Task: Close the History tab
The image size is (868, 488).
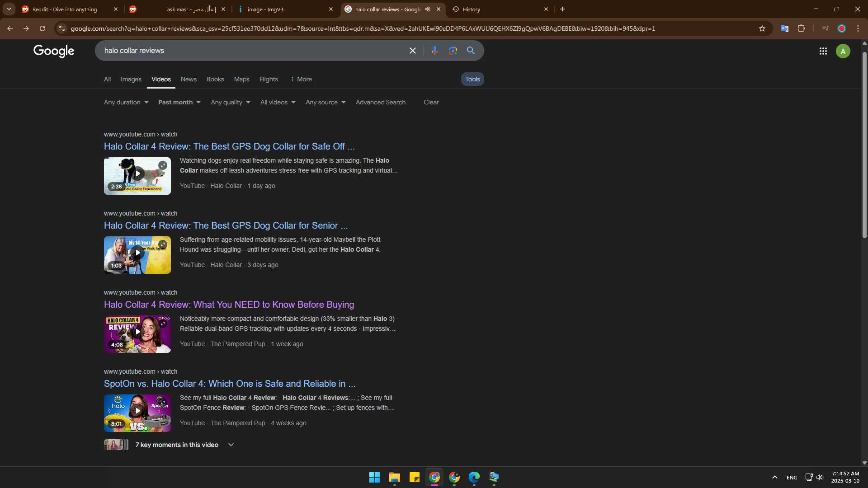Action: (546, 9)
